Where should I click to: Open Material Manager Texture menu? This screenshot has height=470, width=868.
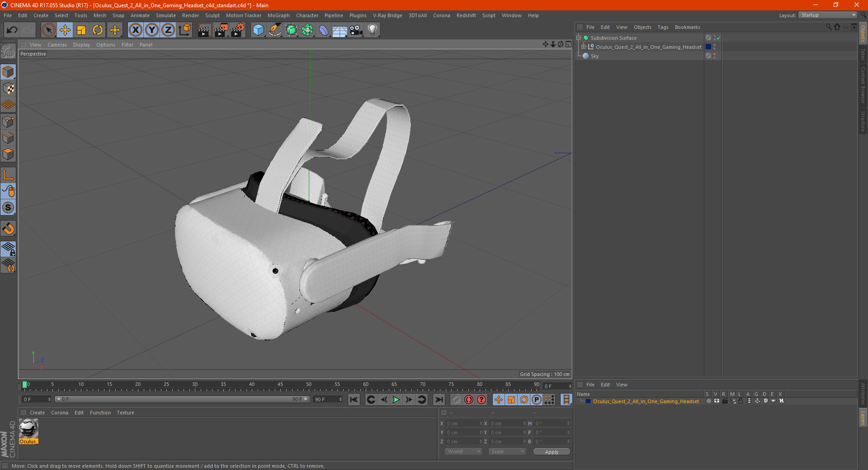tap(125, 413)
